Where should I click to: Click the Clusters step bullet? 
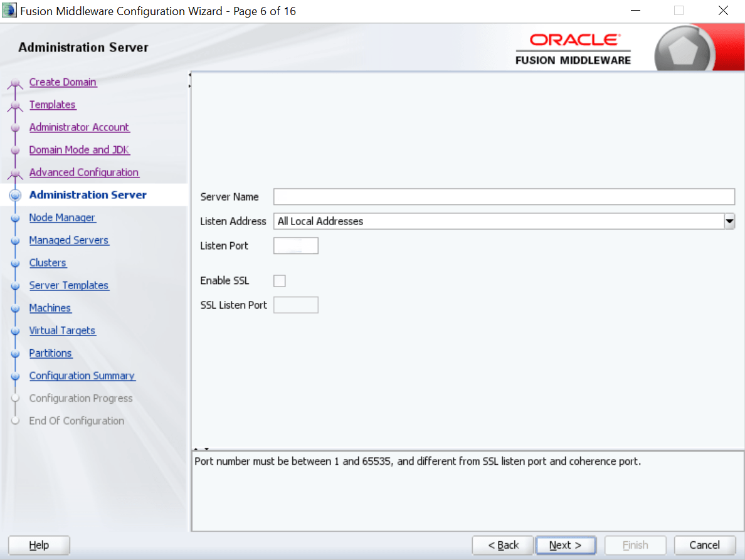click(x=15, y=263)
